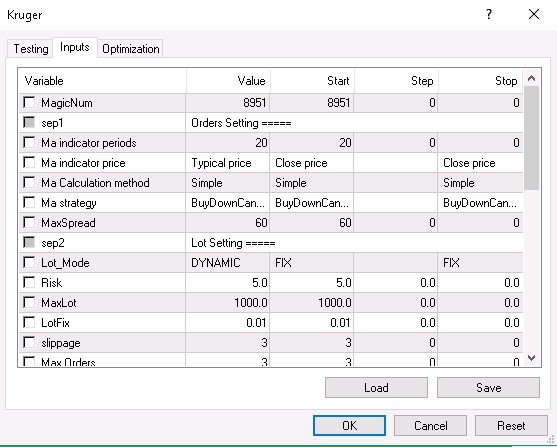Click the Save button
The width and height of the screenshot is (557, 447).
click(x=488, y=387)
